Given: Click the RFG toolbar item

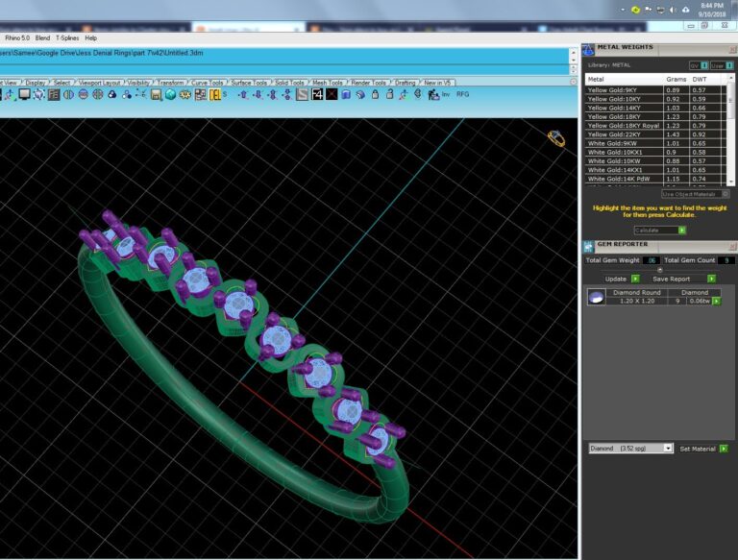Looking at the screenshot, I should (462, 94).
